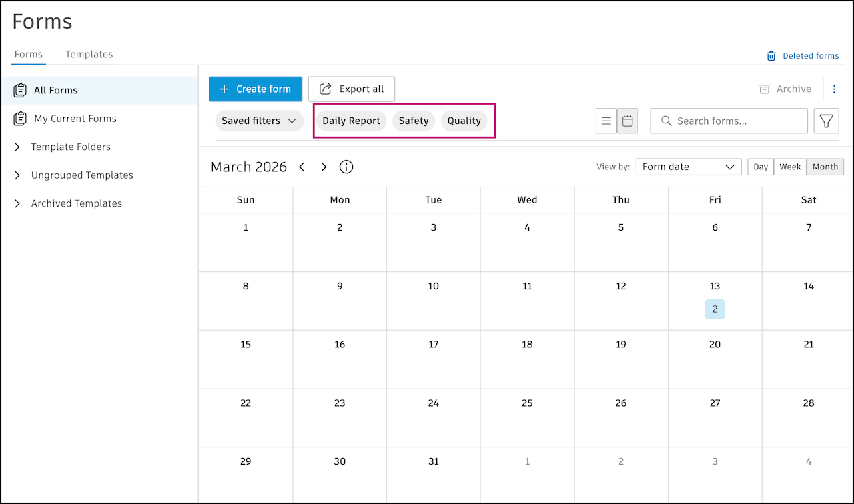This screenshot has width=854, height=504.
Task: Open the View by Form date dropdown
Action: click(x=689, y=167)
